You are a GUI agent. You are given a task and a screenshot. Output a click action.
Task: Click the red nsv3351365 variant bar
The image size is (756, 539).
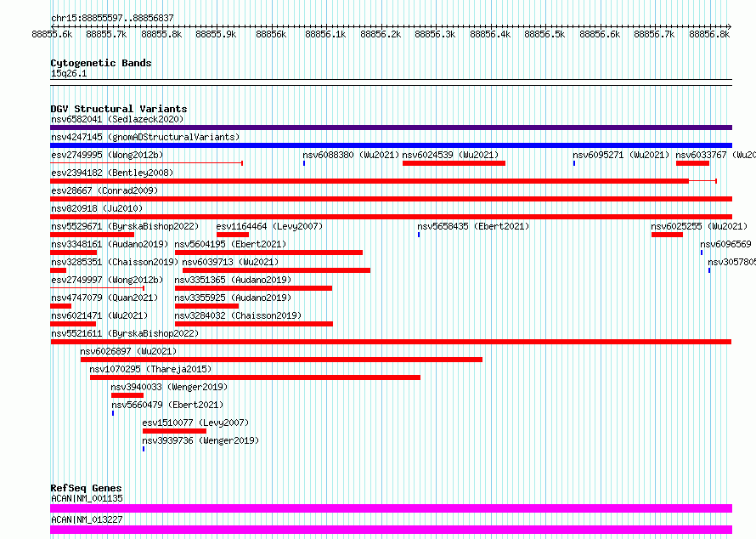point(254,288)
